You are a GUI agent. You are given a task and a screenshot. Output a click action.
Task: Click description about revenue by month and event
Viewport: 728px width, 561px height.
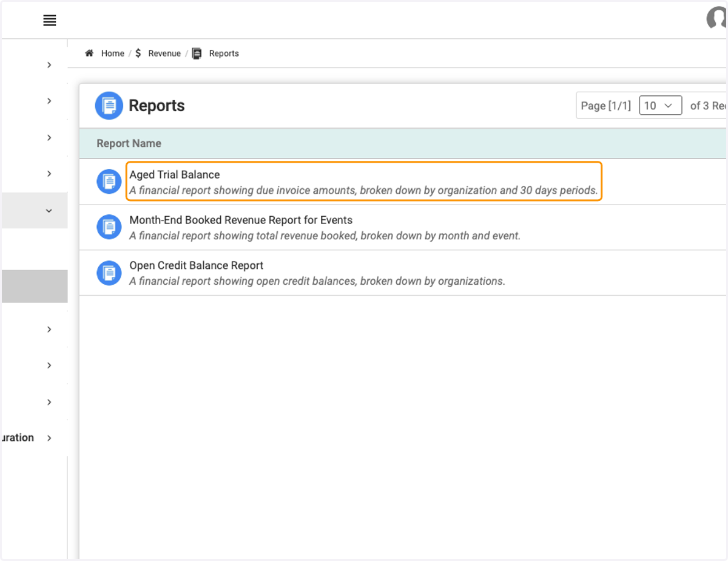[x=325, y=236]
